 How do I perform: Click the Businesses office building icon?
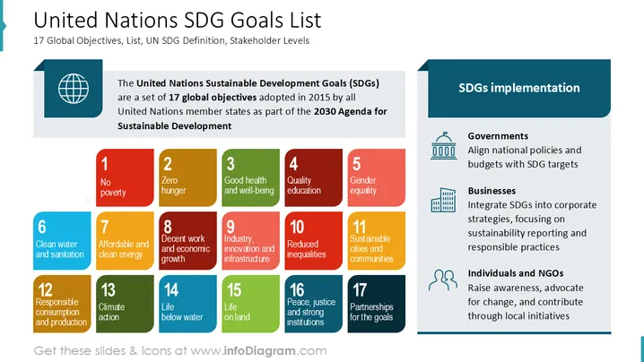[444, 201]
